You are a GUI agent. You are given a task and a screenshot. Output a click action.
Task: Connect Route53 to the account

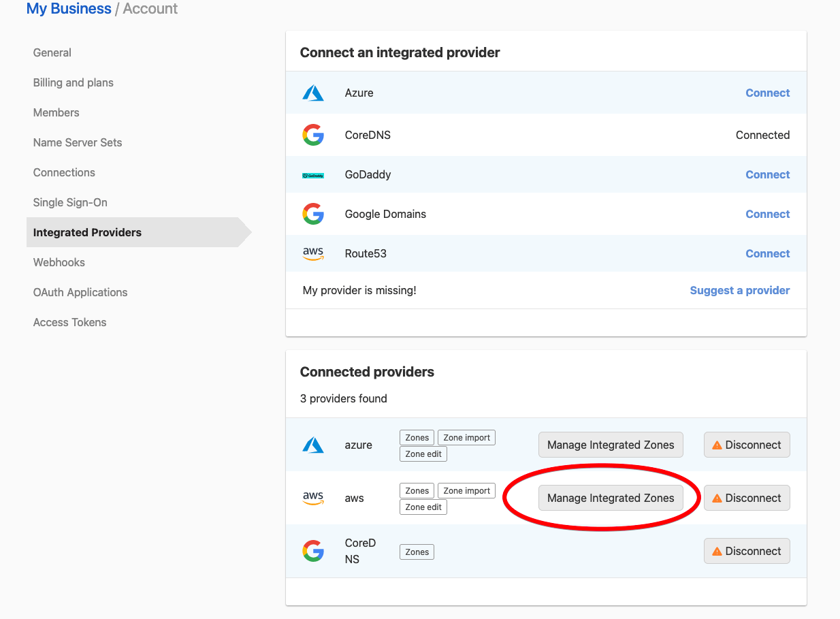[767, 253]
